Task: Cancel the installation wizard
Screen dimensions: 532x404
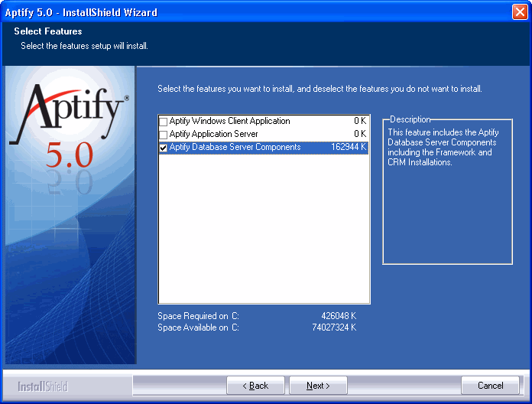Action: [490, 386]
